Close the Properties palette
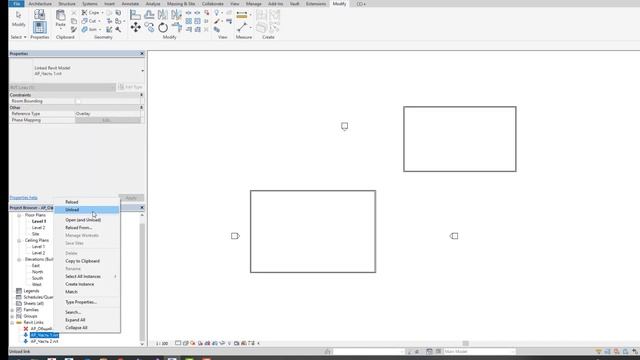 click(x=142, y=53)
